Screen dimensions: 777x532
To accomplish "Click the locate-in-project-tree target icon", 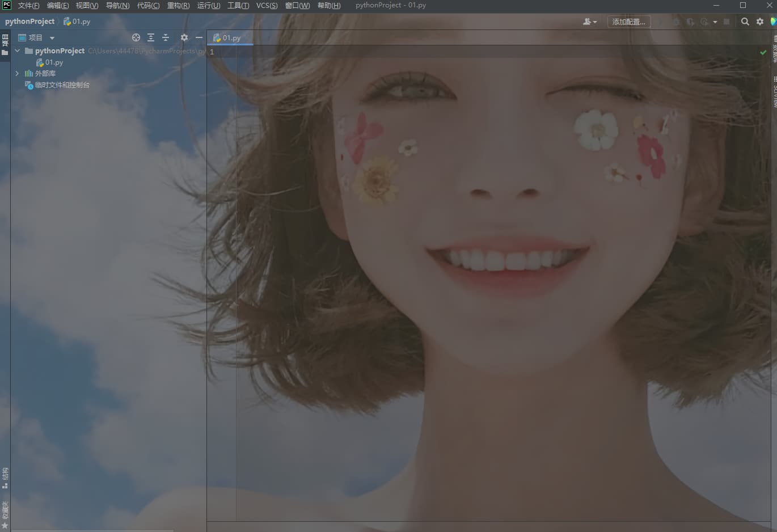I will click(136, 37).
